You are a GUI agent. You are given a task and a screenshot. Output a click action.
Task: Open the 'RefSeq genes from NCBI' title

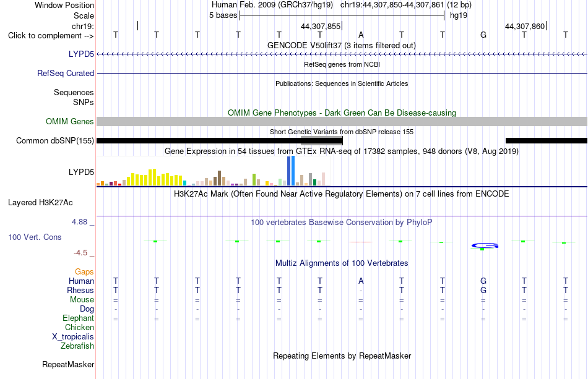[342, 64]
